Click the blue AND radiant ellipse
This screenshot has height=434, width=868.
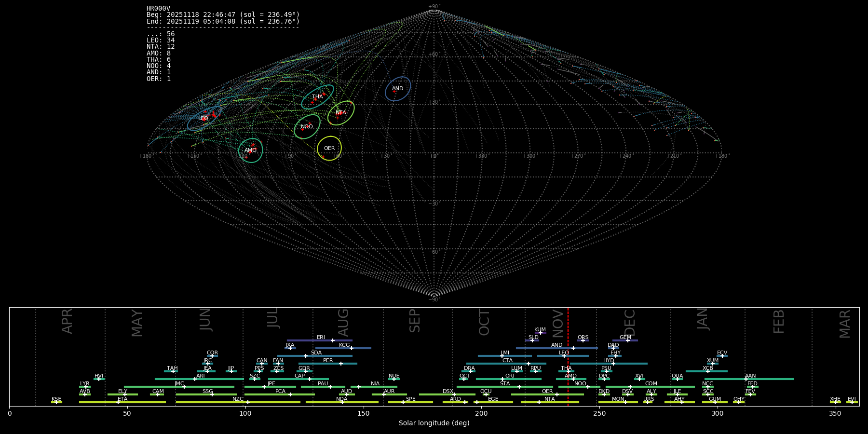(398, 89)
